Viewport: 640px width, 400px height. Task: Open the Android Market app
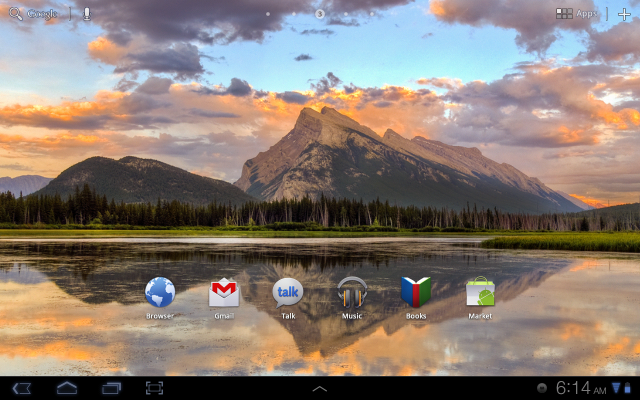coord(480,298)
